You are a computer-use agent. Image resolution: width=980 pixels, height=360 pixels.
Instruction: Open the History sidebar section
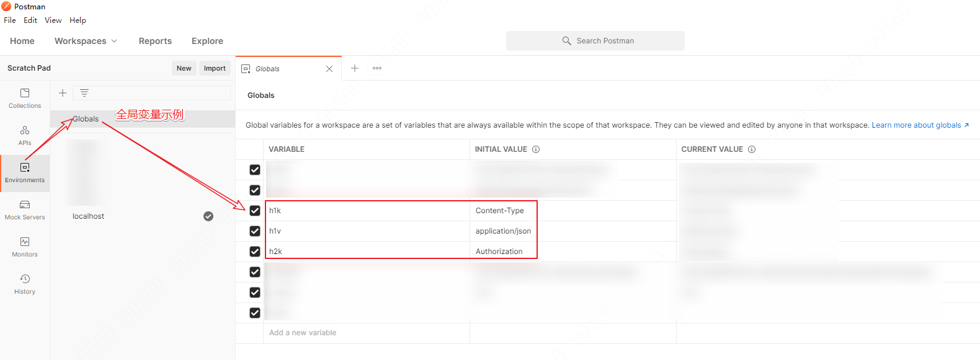25,284
